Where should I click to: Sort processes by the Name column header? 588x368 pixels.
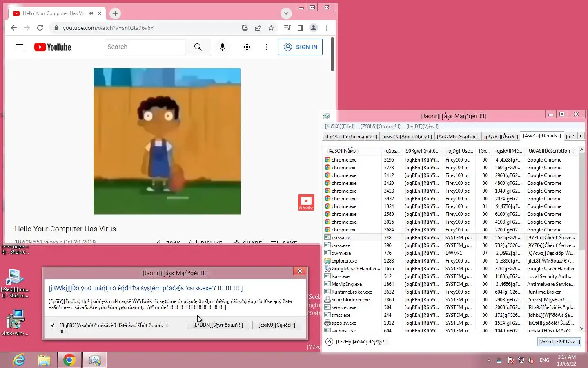[353, 151]
